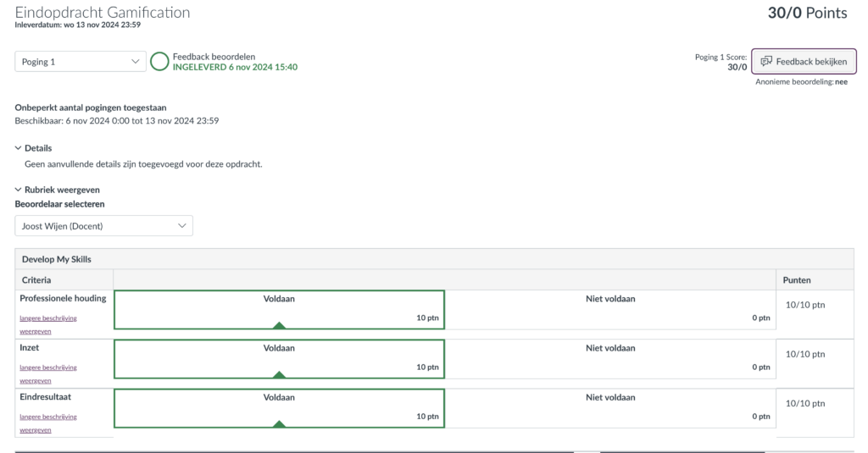The height and width of the screenshot is (453, 868).
Task: Select Niet voldaan rating for Inzet
Action: tap(610, 359)
